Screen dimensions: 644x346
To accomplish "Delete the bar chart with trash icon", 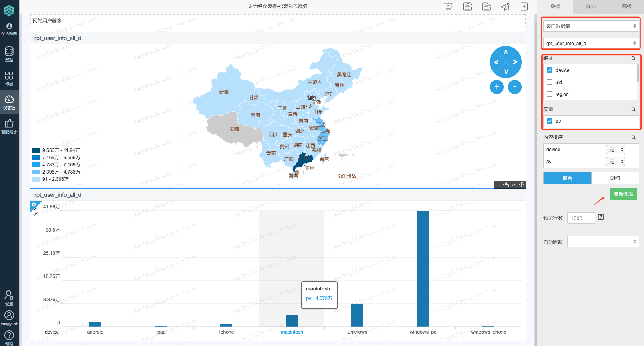I will 498,184.
